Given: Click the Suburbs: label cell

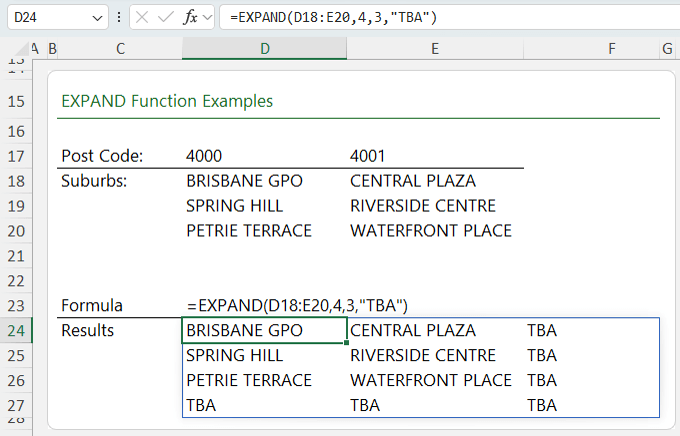Looking at the screenshot, I should point(94,181).
